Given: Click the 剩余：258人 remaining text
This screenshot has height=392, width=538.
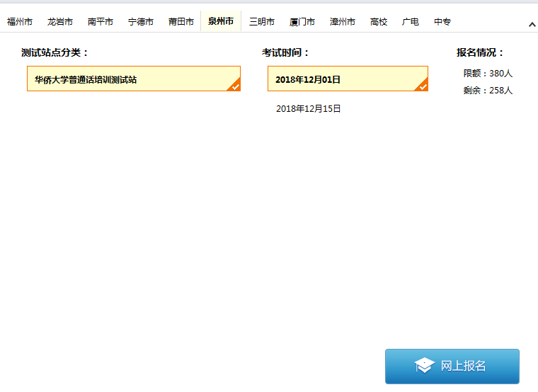Looking at the screenshot, I should [488, 91].
